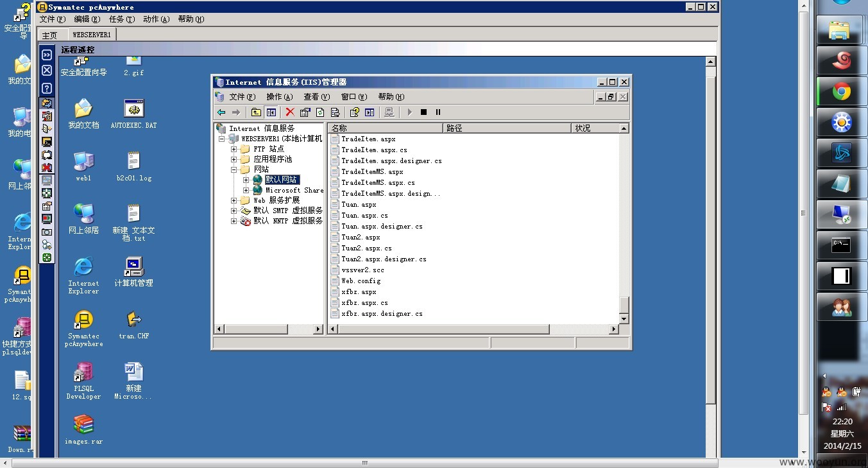Click the pcAnywhere camera snapshot sidebar icon
This screenshot has height=468, width=868.
click(x=47, y=232)
